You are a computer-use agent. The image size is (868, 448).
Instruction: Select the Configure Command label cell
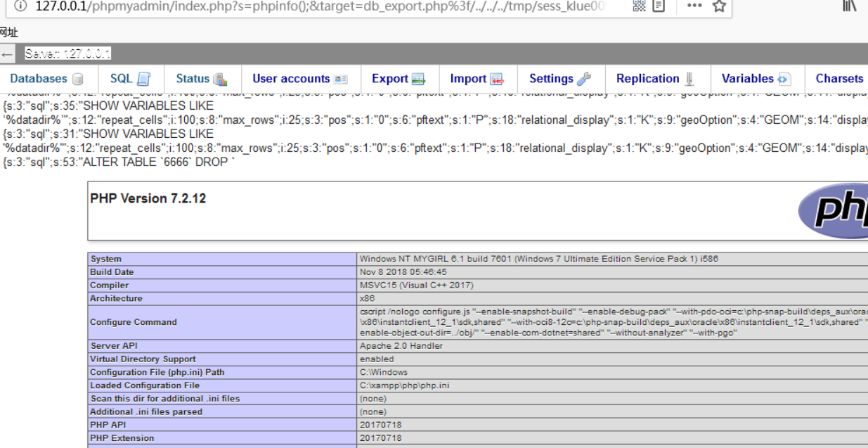click(223, 322)
